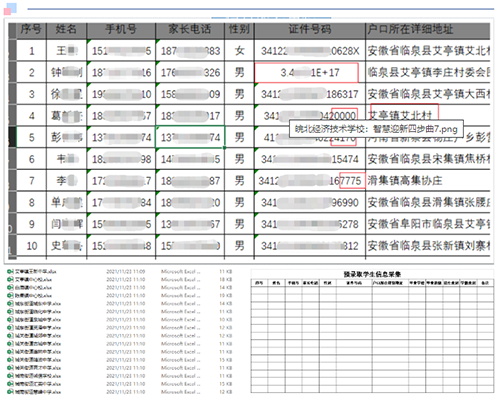This screenshot has height=398, width=500.
Task: Select the 女 gender cell in row 1
Action: tap(239, 51)
